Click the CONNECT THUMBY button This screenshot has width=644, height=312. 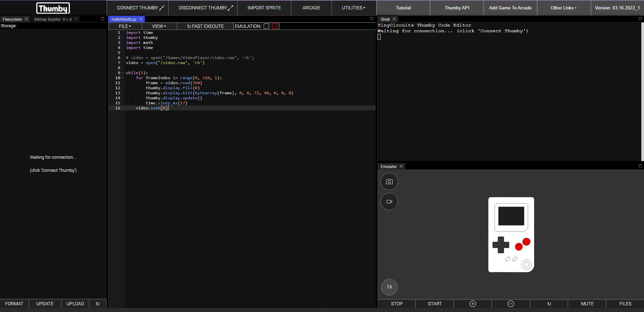(140, 8)
